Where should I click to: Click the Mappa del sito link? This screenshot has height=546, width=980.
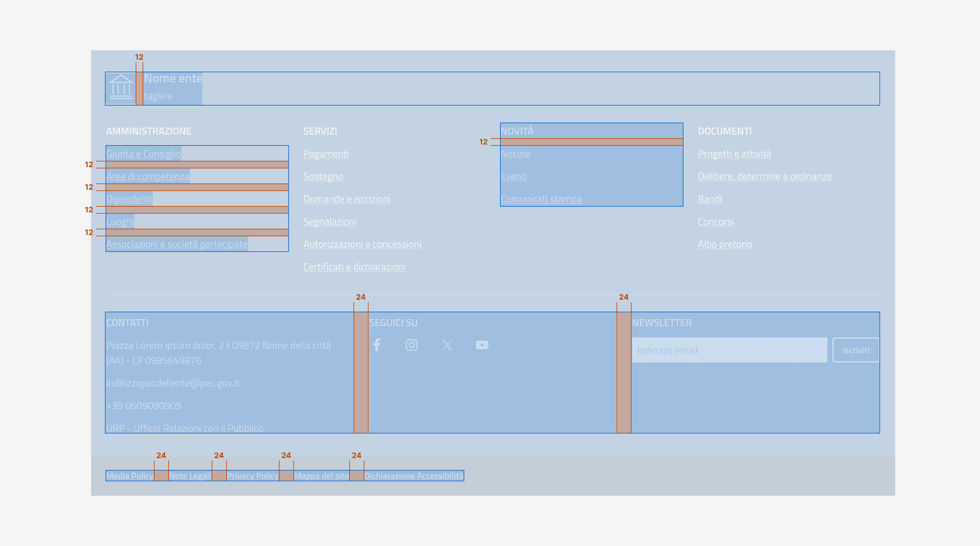(321, 476)
